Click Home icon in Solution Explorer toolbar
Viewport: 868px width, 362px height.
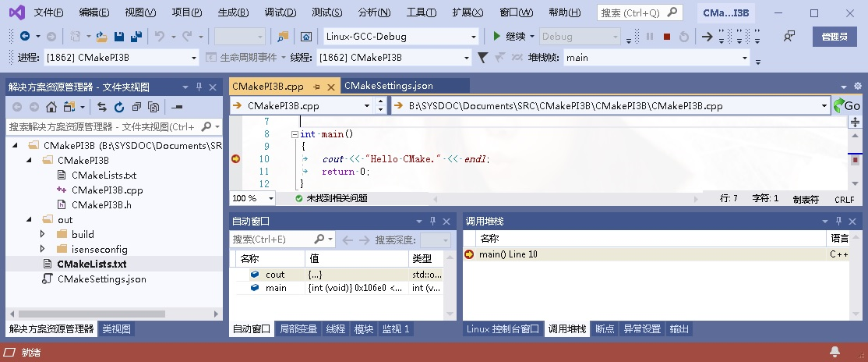(51, 106)
